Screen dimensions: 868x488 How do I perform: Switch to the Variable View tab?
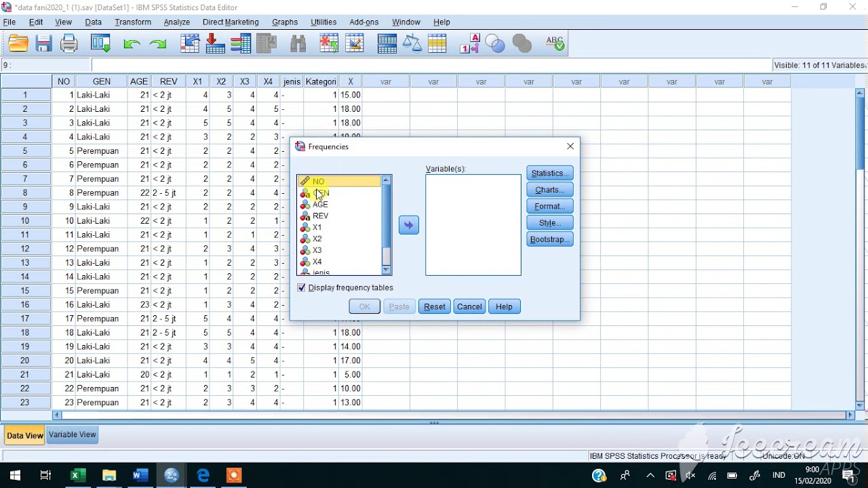(73, 434)
